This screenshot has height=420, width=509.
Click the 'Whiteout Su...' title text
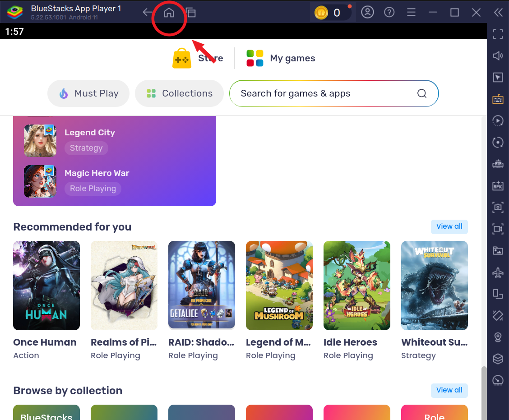[435, 342]
